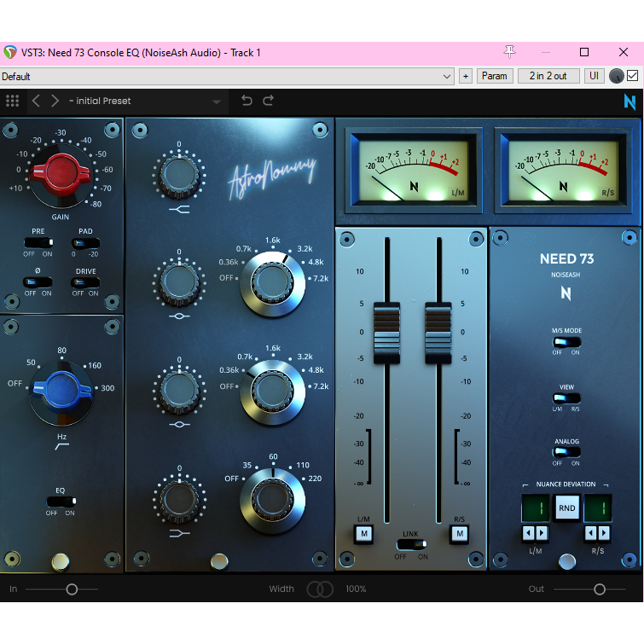Toggle the PAD switch
The width and height of the screenshot is (644, 644).
coord(85,243)
